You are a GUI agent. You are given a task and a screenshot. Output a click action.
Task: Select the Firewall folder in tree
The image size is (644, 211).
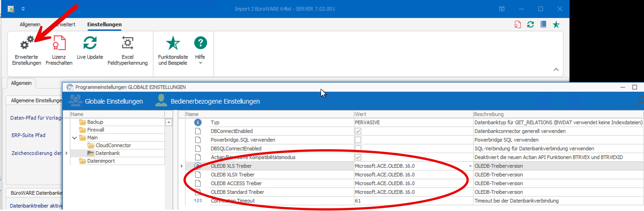click(x=95, y=130)
